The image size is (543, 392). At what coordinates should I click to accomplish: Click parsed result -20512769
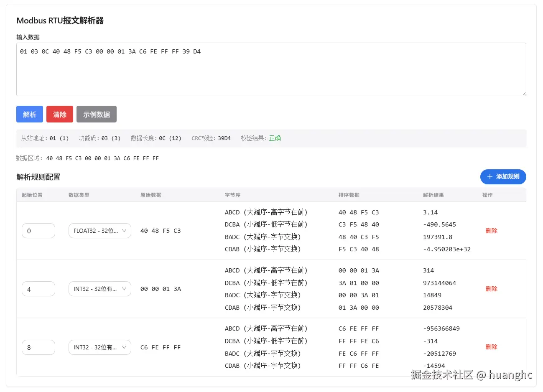click(x=439, y=354)
